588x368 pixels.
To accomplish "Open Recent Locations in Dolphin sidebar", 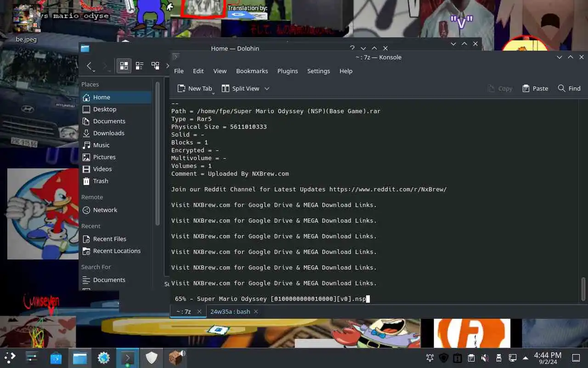I will click(116, 251).
